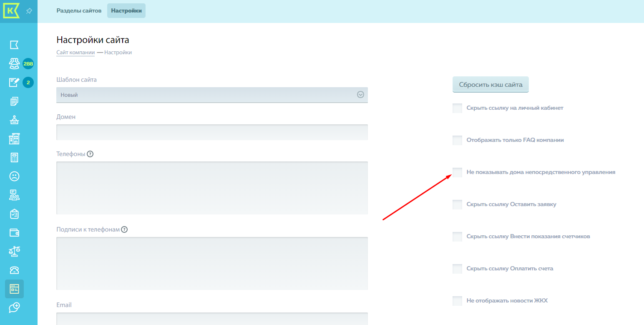
Task: Click help icon next to Подписи к телефонам
Action: click(124, 229)
